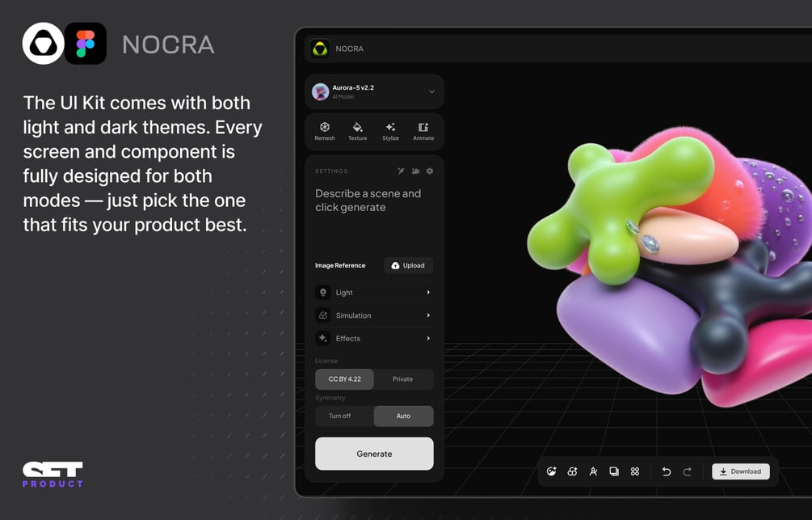Select the Animate tool
The image size is (812, 520).
click(423, 132)
